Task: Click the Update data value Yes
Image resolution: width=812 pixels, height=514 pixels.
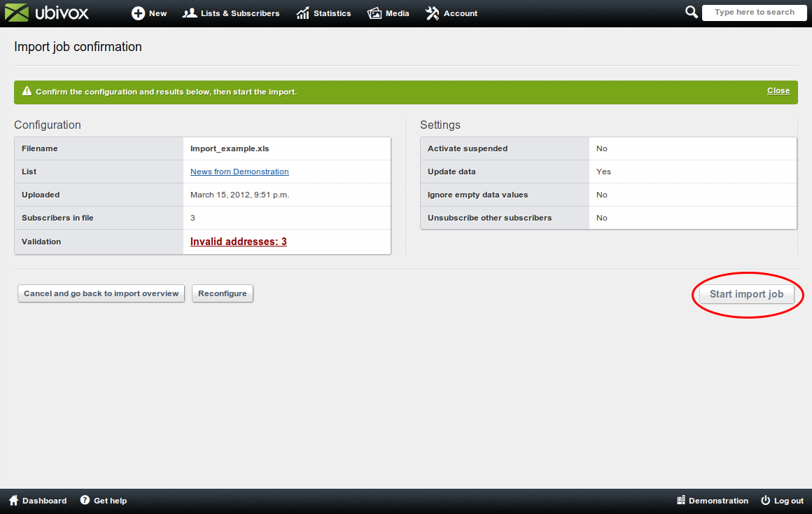Action: 603,172
